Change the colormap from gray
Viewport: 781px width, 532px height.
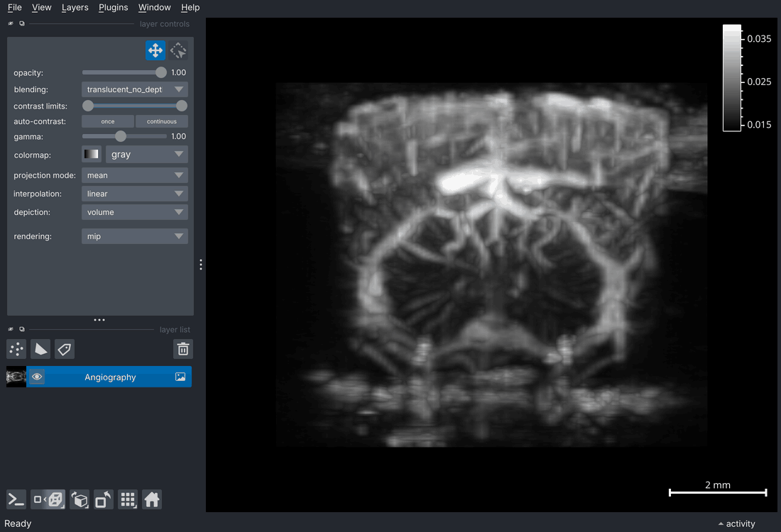click(x=146, y=154)
